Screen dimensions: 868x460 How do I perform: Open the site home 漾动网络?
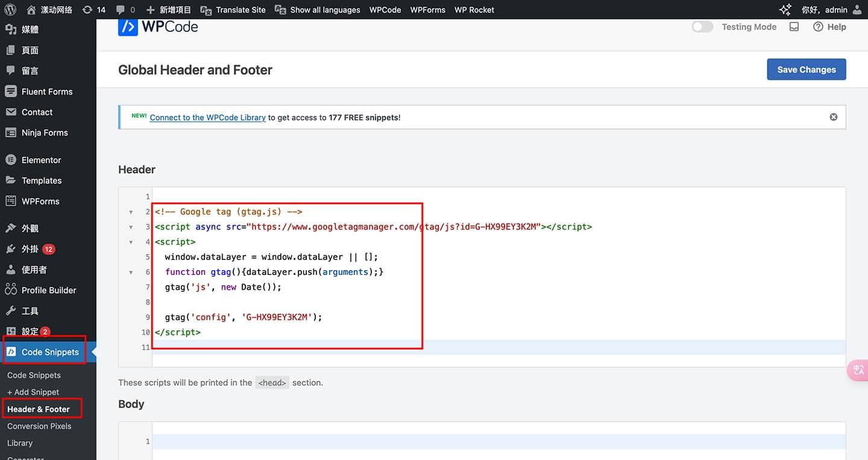tap(49, 10)
